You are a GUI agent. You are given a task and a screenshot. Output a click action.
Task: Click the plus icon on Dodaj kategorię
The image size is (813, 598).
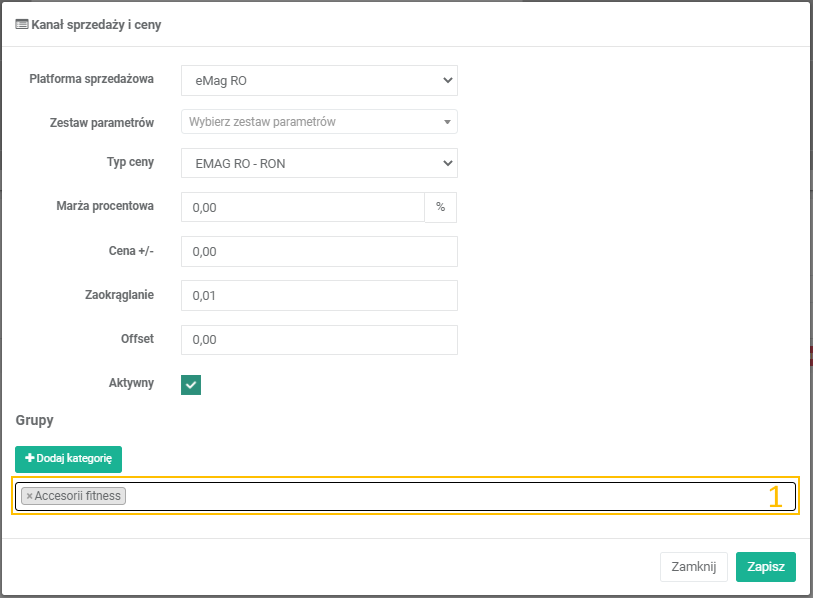coord(29,459)
